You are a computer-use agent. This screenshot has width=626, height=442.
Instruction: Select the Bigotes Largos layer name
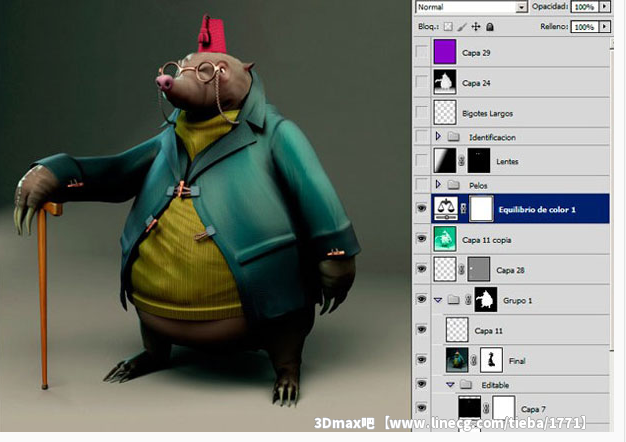[487, 113]
